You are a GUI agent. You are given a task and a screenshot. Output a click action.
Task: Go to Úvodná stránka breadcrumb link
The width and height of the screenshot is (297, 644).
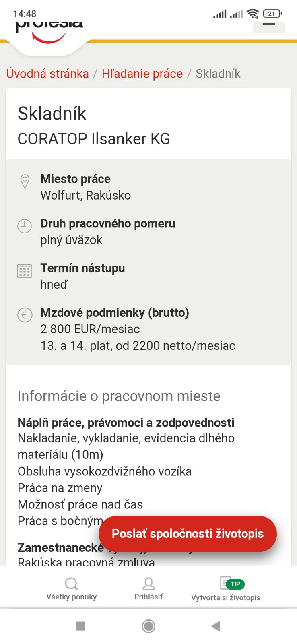pyautogui.click(x=47, y=74)
